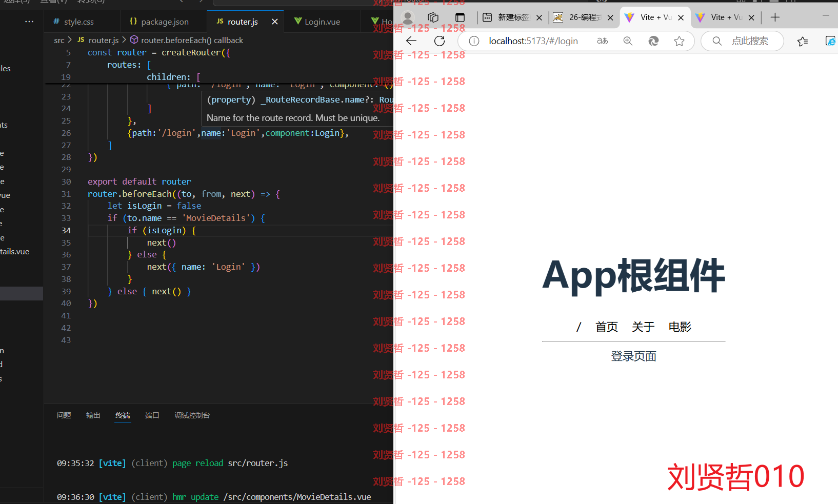This screenshot has height=504, width=838.
Task: Open the VS Code more actions ellipsis
Action: click(x=29, y=22)
